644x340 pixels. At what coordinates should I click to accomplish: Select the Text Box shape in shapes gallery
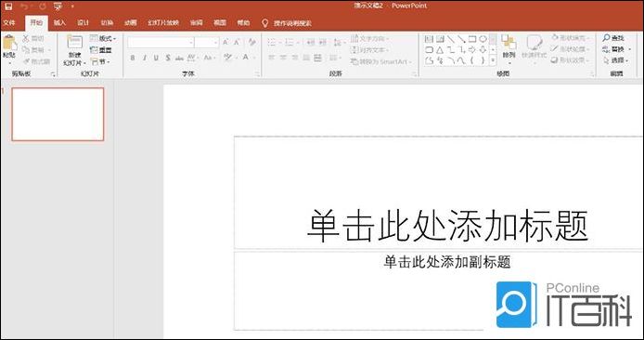(x=430, y=39)
